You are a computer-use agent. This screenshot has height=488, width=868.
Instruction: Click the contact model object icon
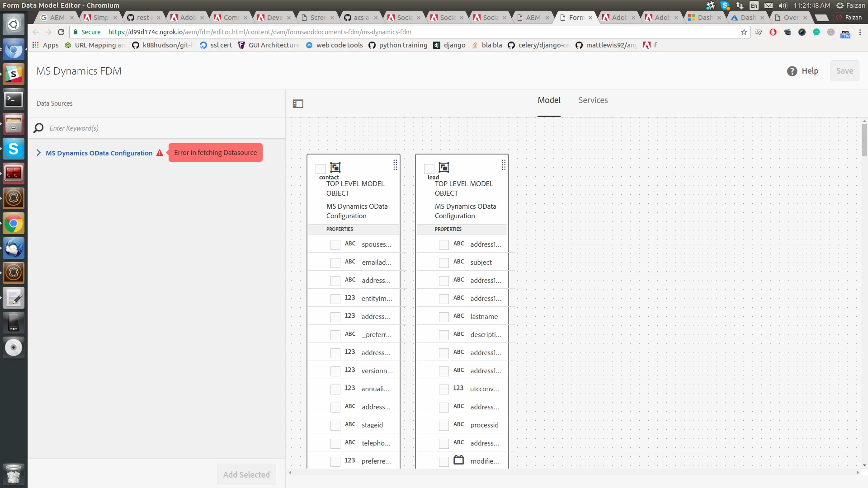point(335,168)
